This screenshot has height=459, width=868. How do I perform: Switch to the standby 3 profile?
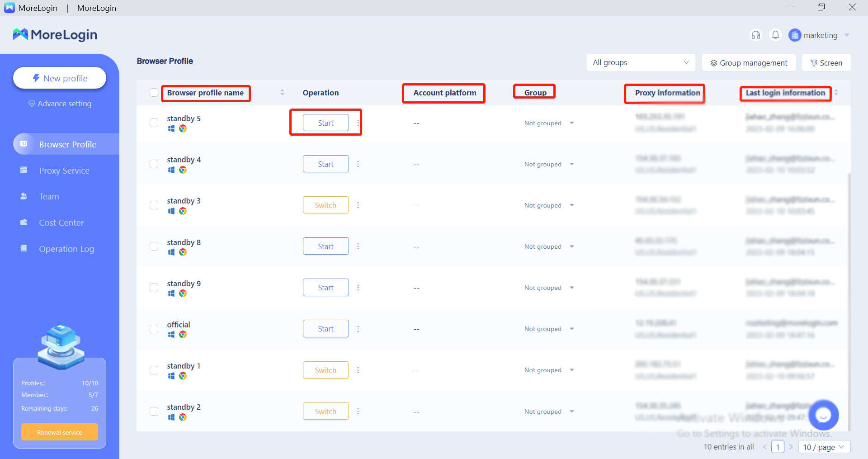coord(325,205)
